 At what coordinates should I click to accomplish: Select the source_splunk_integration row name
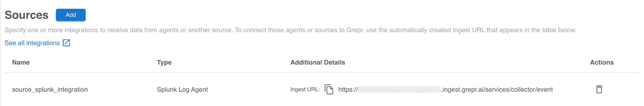(x=50, y=90)
